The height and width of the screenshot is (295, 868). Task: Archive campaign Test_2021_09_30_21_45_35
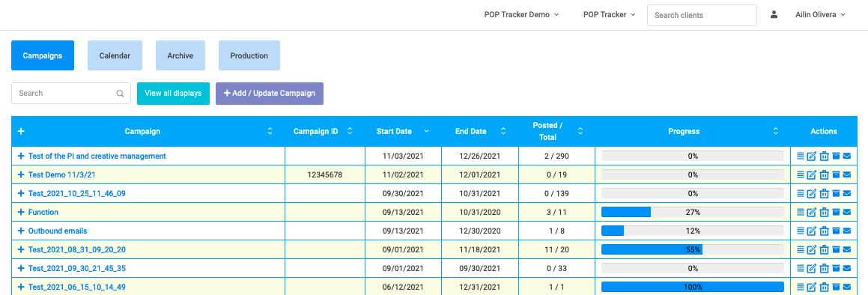836,269
